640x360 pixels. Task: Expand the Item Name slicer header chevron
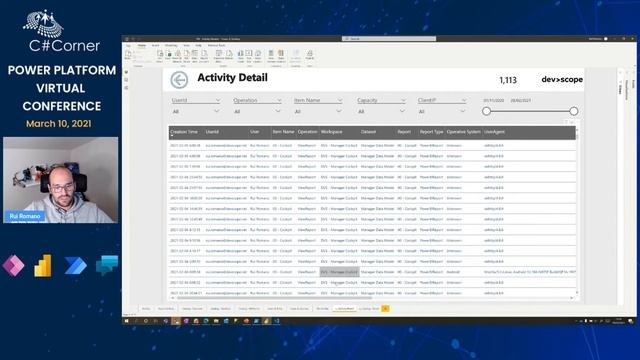pyautogui.click(x=340, y=100)
